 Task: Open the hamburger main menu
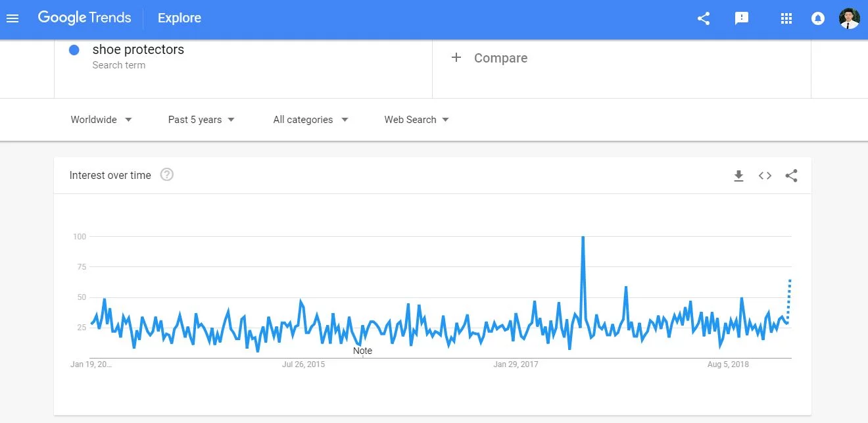(12, 18)
